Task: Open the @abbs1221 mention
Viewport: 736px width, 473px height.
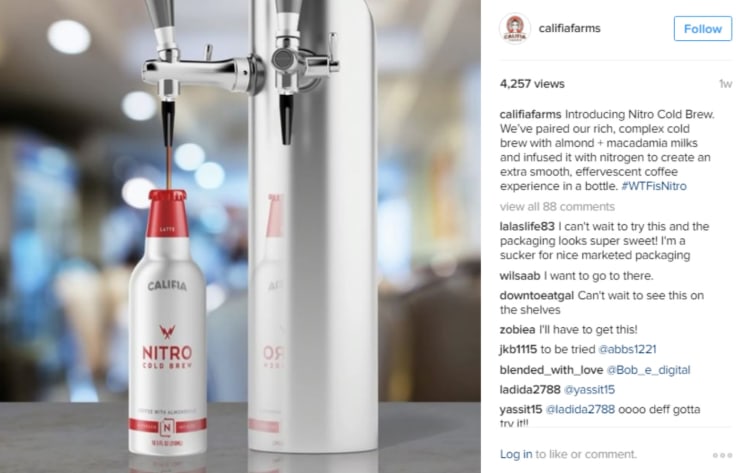Action: point(627,349)
